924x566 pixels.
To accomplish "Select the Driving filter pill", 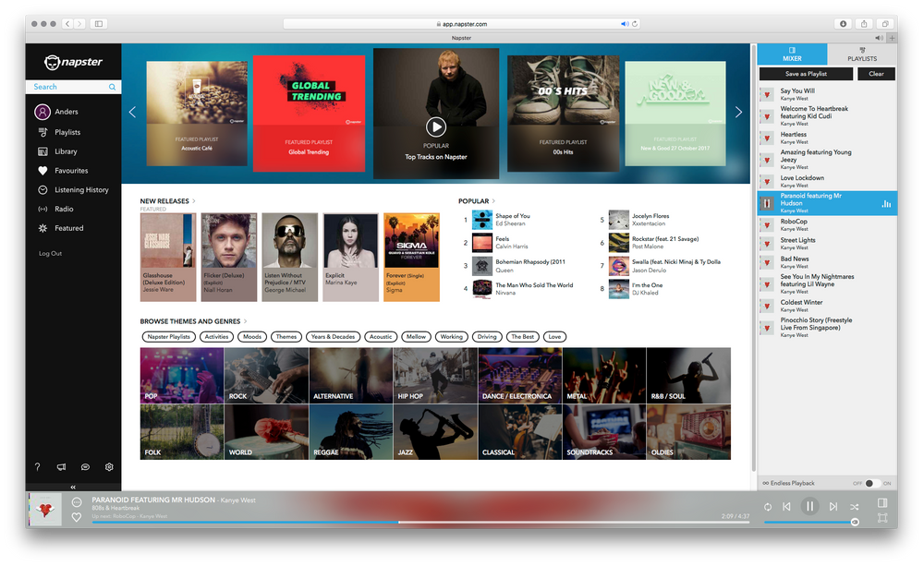I will (487, 337).
